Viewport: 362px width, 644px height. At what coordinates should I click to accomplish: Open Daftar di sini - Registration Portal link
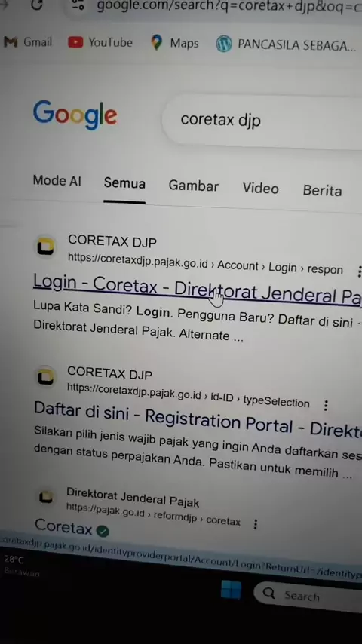(198, 419)
